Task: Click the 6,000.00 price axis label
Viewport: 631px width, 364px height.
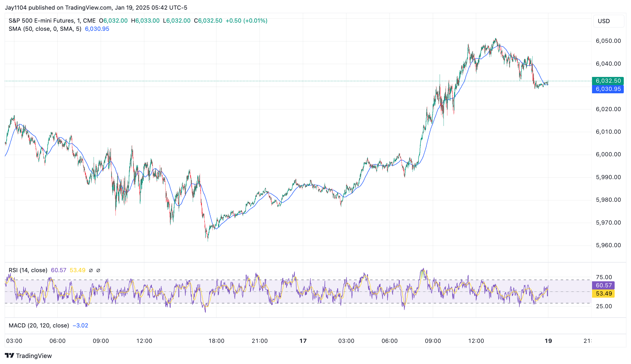Action: pyautogui.click(x=608, y=155)
